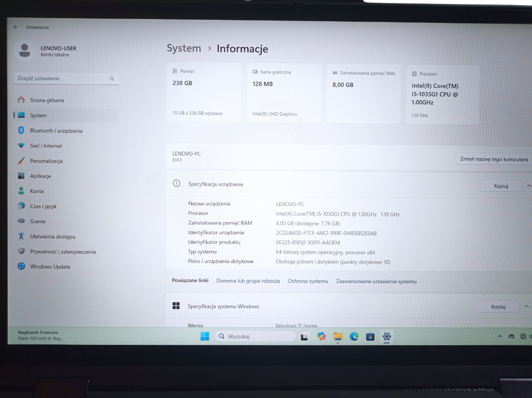Click the Identyfikator urządzenia value text
Screen dimensions: 532x398
[x=326, y=233]
